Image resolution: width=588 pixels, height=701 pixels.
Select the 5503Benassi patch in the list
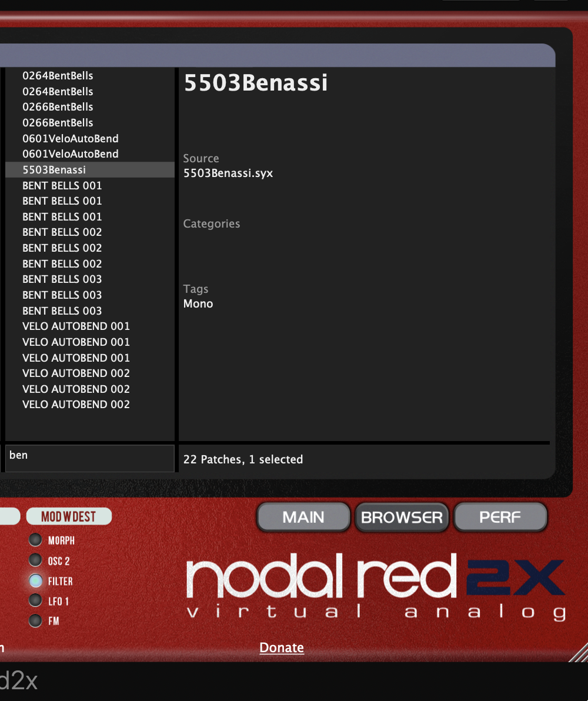point(90,170)
